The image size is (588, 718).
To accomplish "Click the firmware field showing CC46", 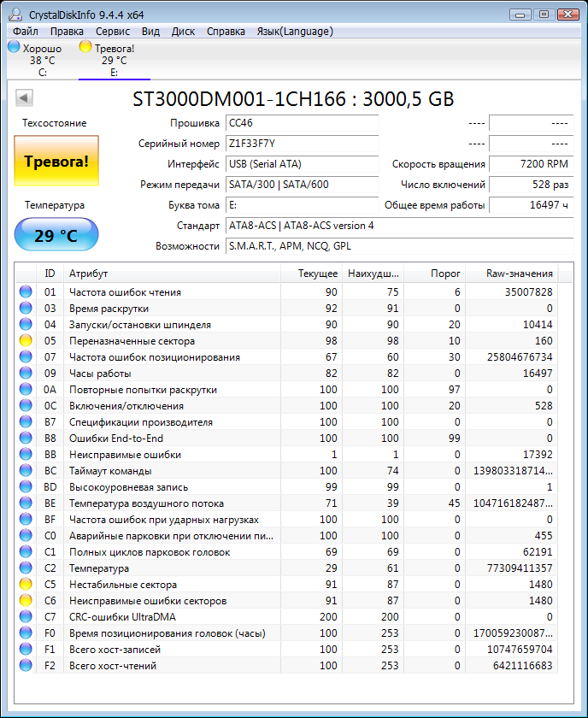I will [303, 123].
